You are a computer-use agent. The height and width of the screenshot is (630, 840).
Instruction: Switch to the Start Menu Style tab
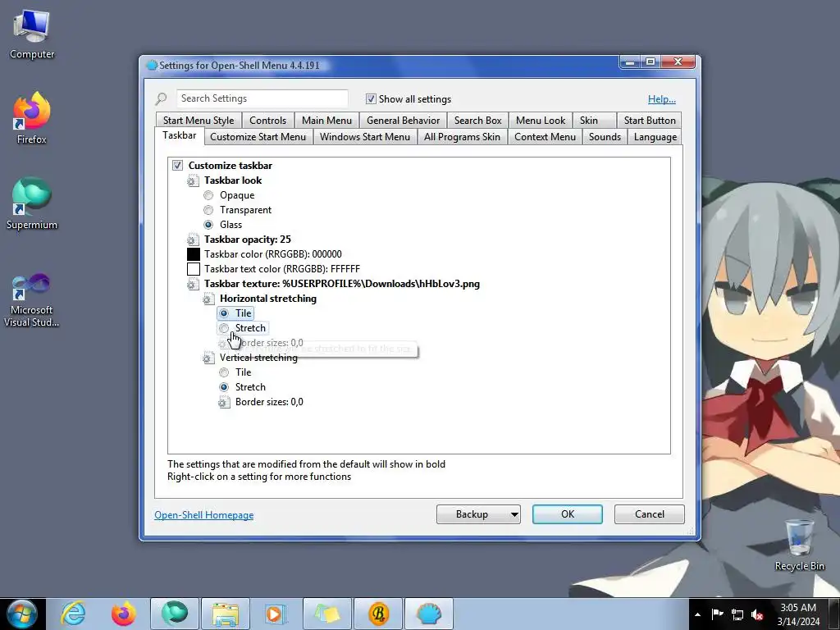pos(199,121)
